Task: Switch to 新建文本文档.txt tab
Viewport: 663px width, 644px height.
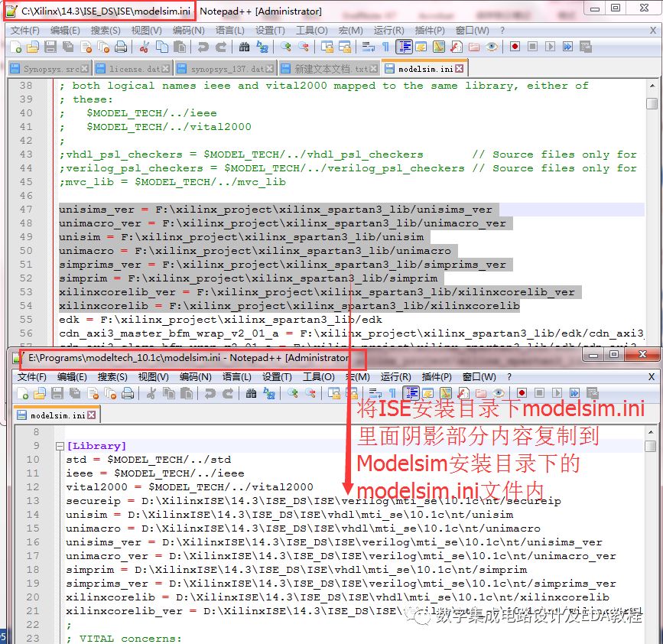Action: click(330, 69)
